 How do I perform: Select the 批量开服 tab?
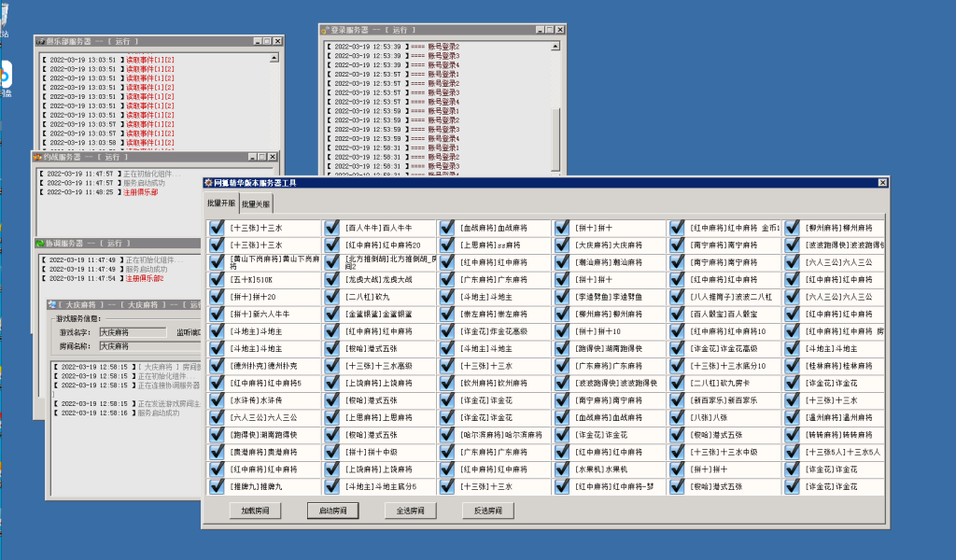(x=222, y=203)
